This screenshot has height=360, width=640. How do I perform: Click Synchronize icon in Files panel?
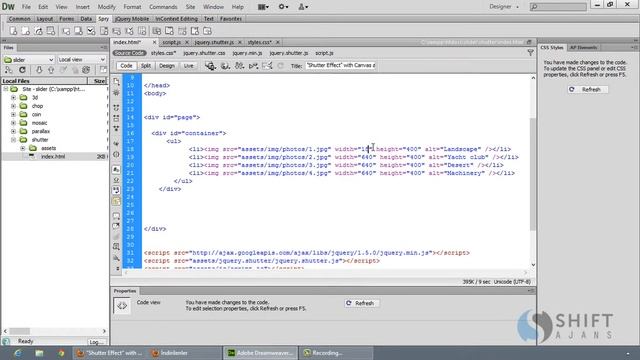[x=86, y=70]
